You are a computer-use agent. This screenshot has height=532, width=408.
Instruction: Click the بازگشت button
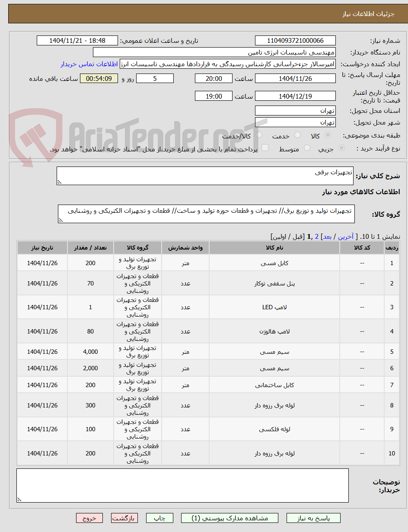click(x=124, y=518)
